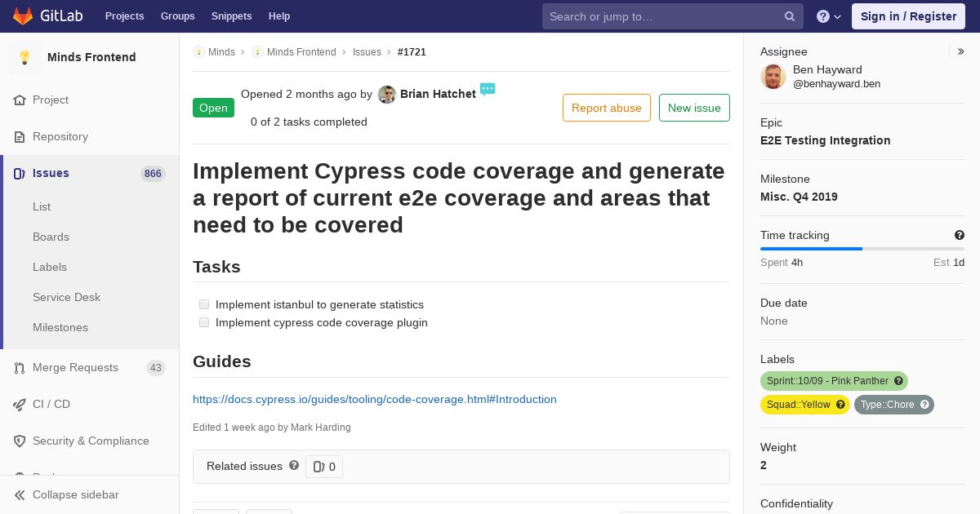Click the search magnifier icon
The image size is (980, 514).
(790, 16)
